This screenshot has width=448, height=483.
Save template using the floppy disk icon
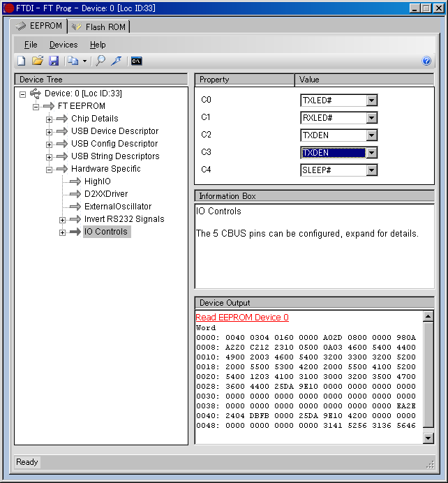point(54,61)
